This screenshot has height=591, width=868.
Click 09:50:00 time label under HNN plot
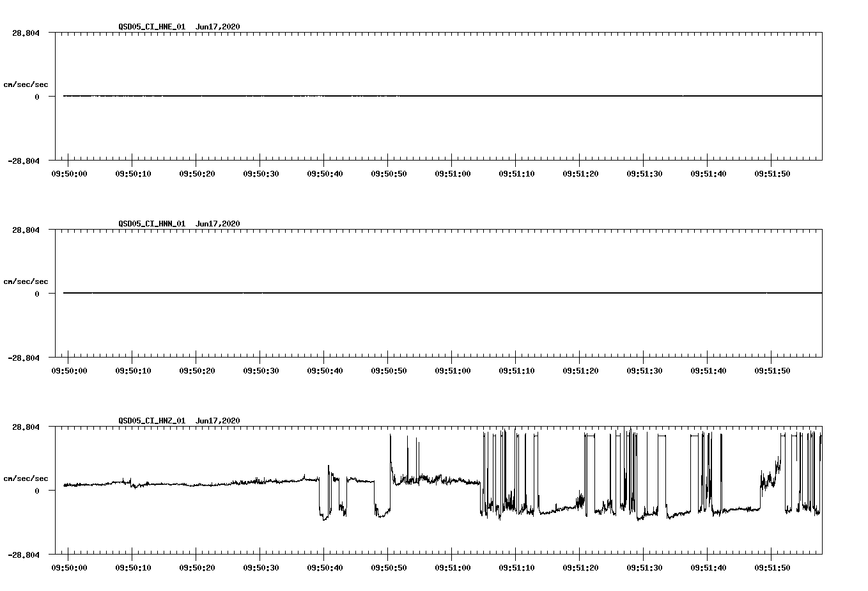[x=69, y=370]
